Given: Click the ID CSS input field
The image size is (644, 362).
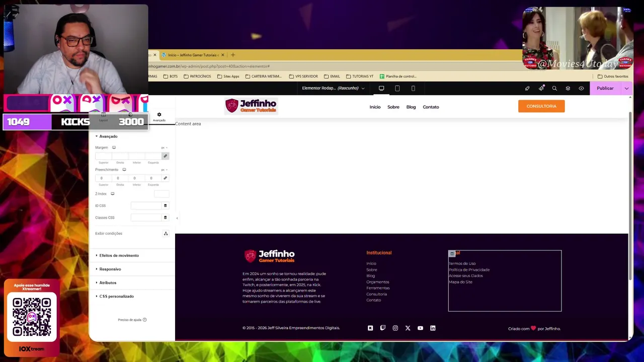Looking at the screenshot, I should tap(146, 206).
